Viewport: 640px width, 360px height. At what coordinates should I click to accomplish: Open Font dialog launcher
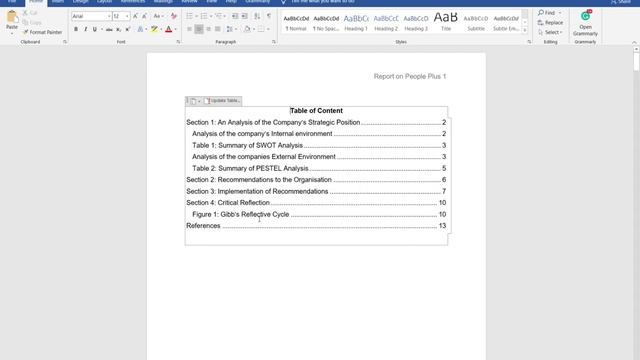178,42
